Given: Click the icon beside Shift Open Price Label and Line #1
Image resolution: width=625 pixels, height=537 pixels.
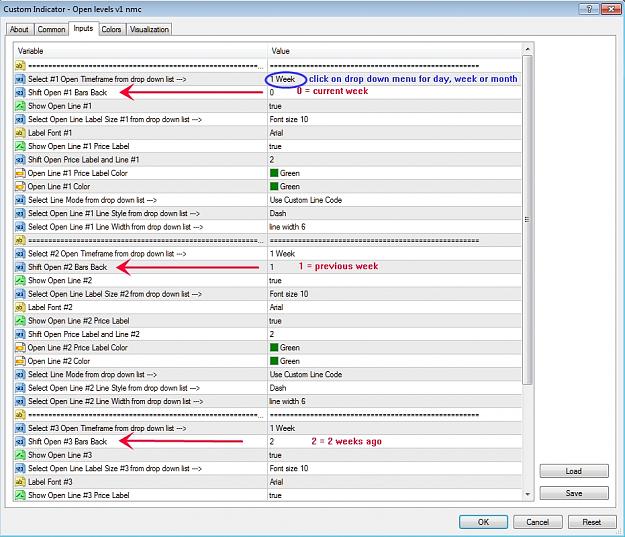Looking at the screenshot, I should tap(20, 159).
